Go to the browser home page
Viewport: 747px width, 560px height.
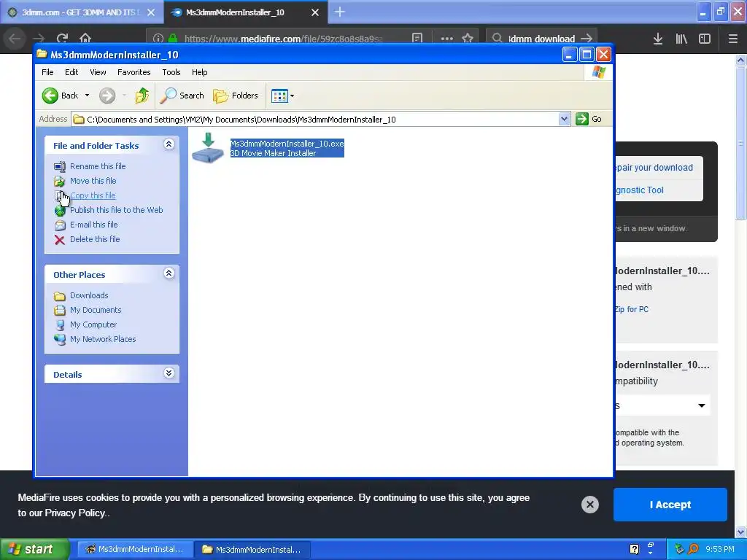pos(85,39)
